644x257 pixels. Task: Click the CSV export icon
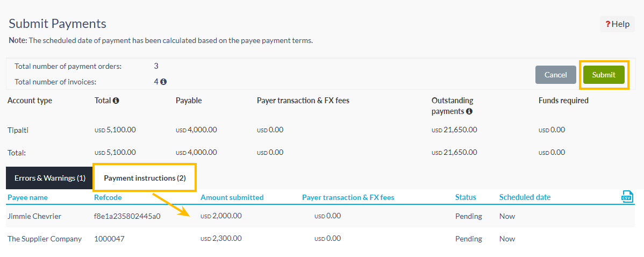pyautogui.click(x=627, y=197)
